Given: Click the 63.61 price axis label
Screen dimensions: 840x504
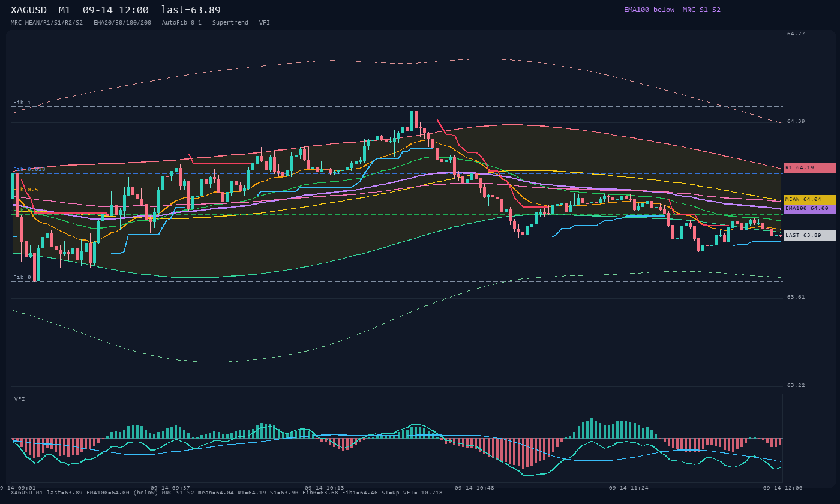Looking at the screenshot, I should (796, 297).
